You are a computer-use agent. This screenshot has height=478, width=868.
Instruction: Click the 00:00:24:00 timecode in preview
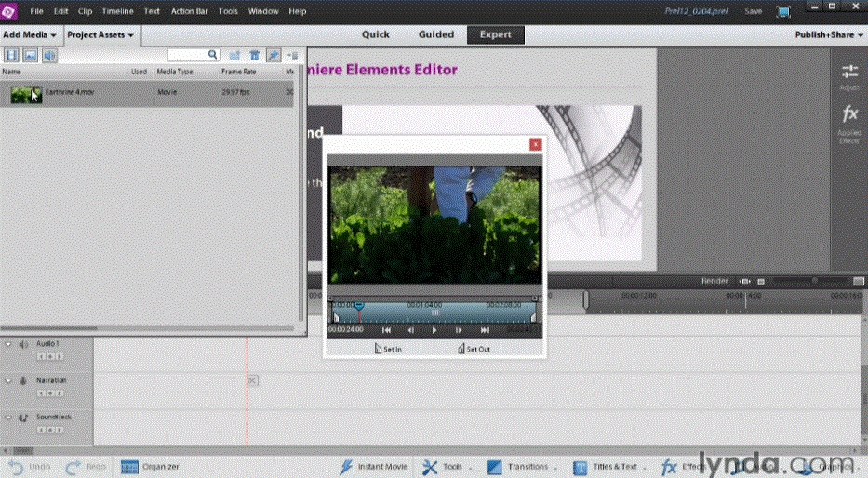click(346, 329)
